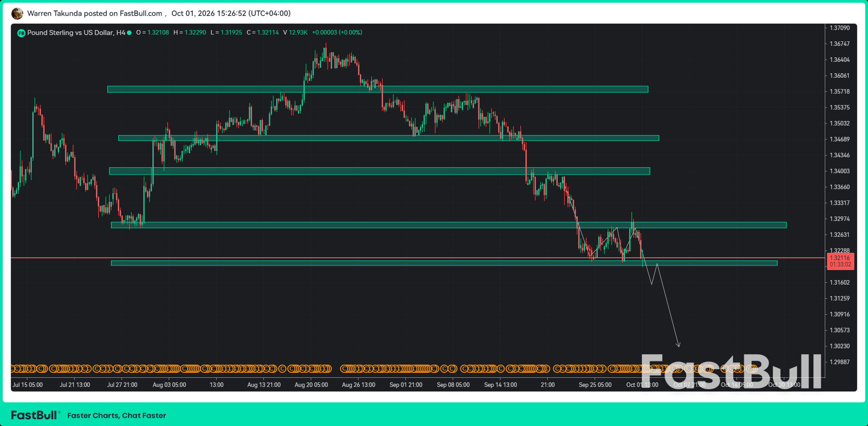The image size is (868, 426).
Task: Click time axis label 'Jul 15 05:00'
Action: point(28,385)
